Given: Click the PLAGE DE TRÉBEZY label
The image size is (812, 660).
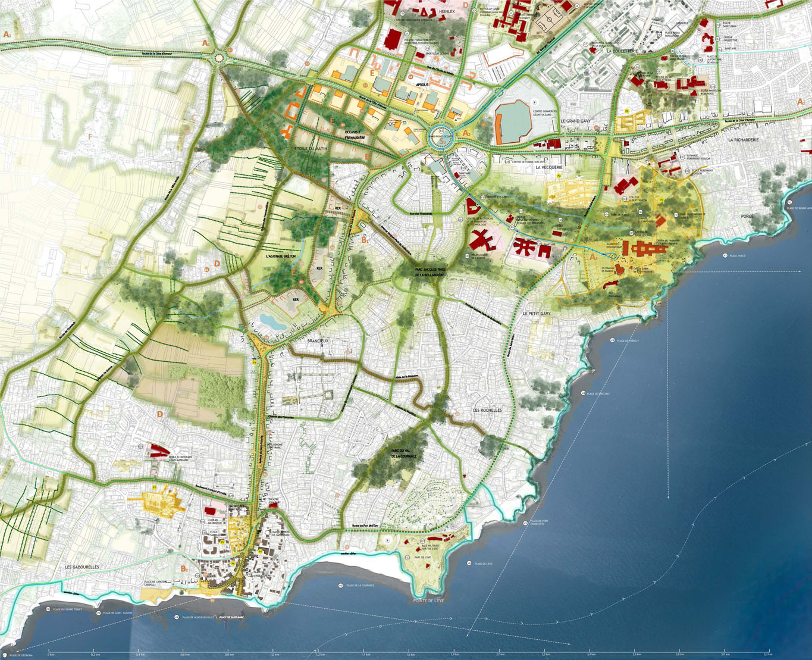Looking at the screenshot, I should (628, 340).
